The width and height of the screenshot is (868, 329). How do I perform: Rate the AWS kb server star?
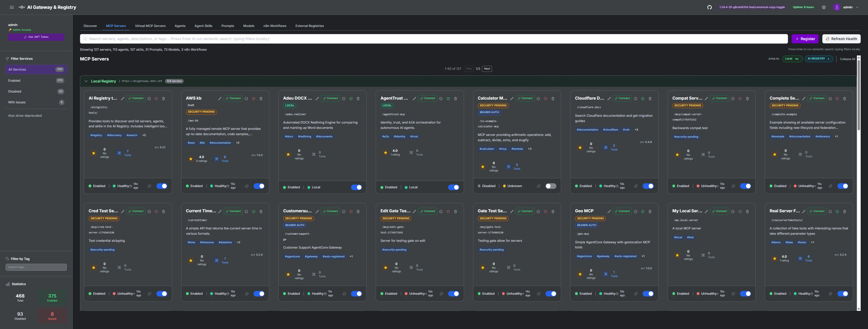pos(191,159)
